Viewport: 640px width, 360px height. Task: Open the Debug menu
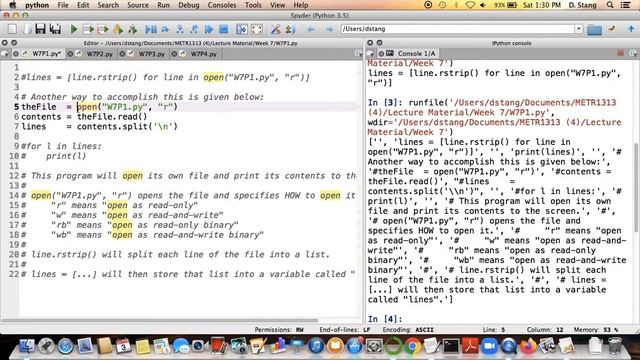(189, 5)
